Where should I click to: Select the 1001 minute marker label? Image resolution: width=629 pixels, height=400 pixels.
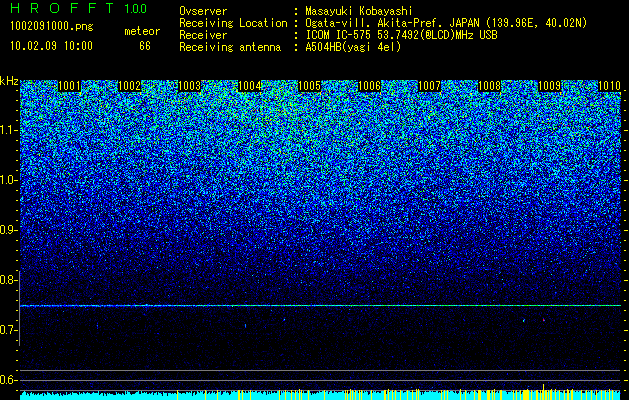point(69,86)
